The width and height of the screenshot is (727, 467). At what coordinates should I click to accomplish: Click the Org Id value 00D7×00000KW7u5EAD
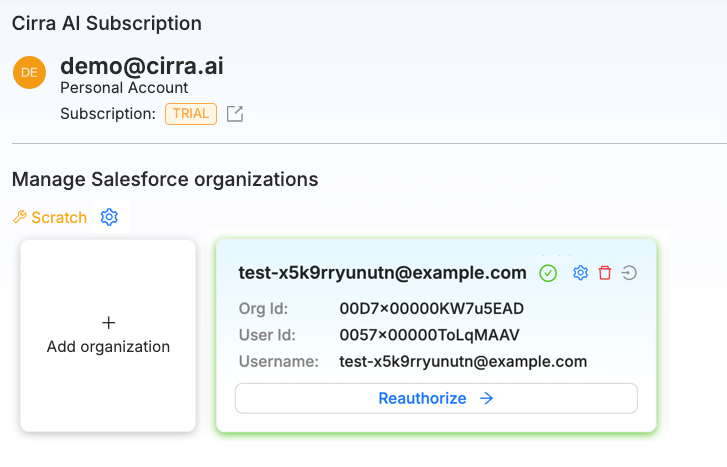[x=432, y=308]
